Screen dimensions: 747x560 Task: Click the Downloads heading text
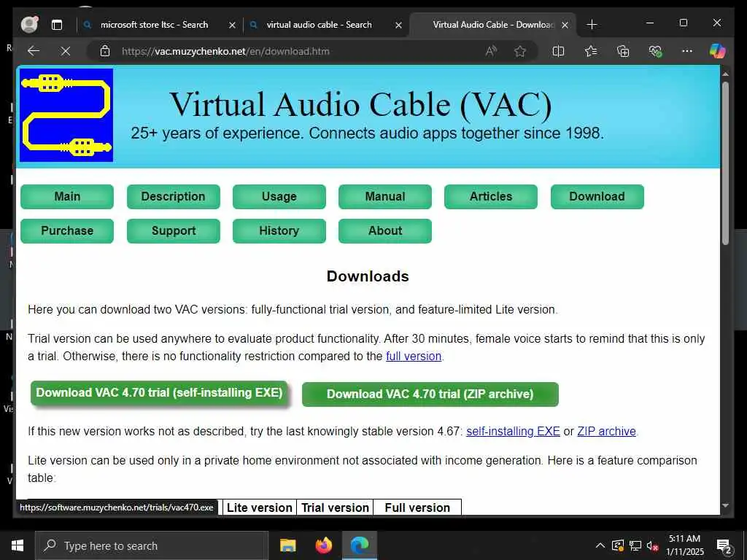coord(368,276)
